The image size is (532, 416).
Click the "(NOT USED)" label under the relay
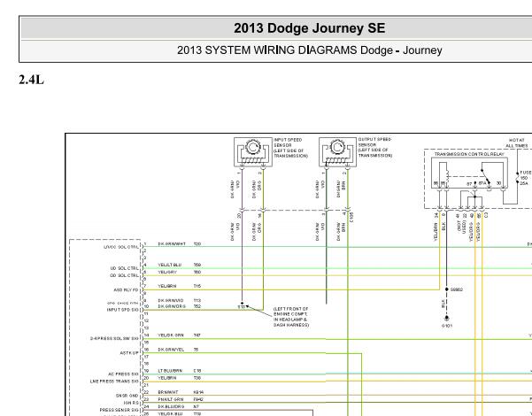coord(461,227)
